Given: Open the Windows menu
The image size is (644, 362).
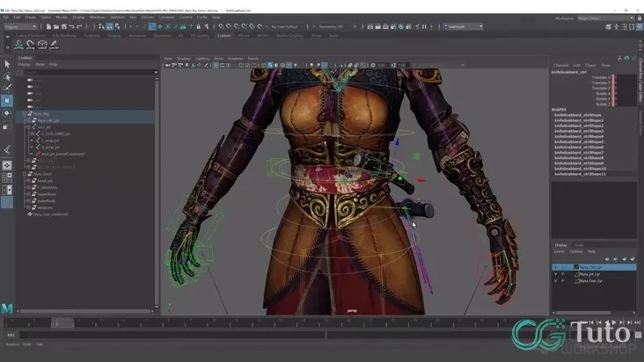Looking at the screenshot, I should (x=98, y=18).
